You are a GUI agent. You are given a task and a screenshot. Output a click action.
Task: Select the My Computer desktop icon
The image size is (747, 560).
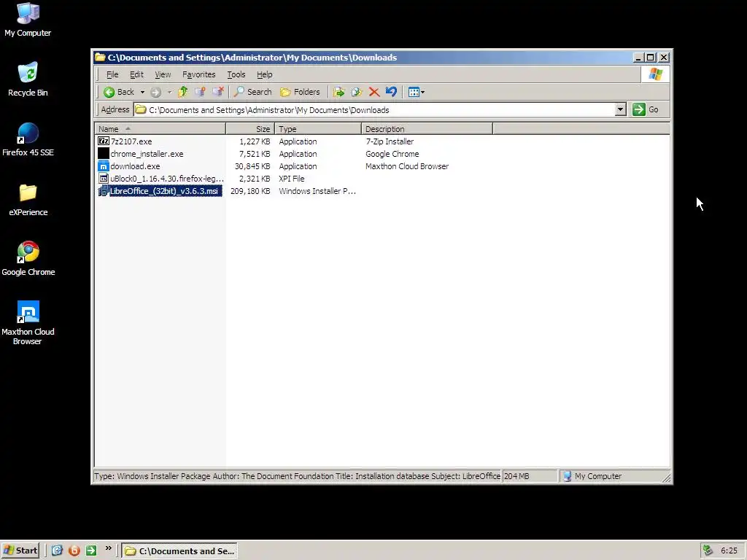[x=28, y=20]
